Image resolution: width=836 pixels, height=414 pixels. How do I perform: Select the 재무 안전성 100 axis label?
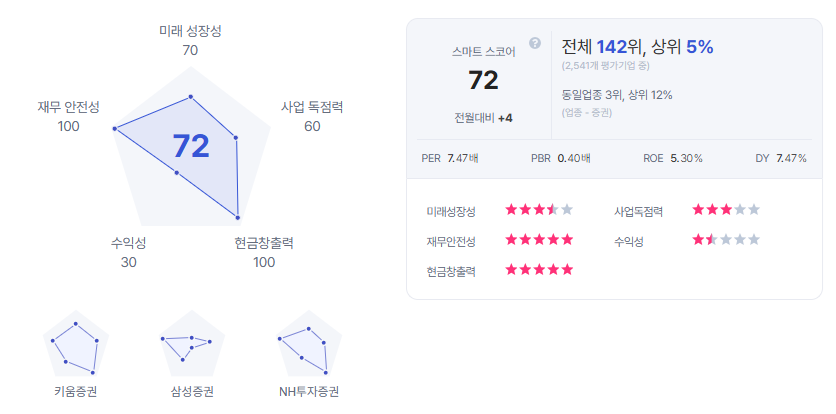(68, 117)
